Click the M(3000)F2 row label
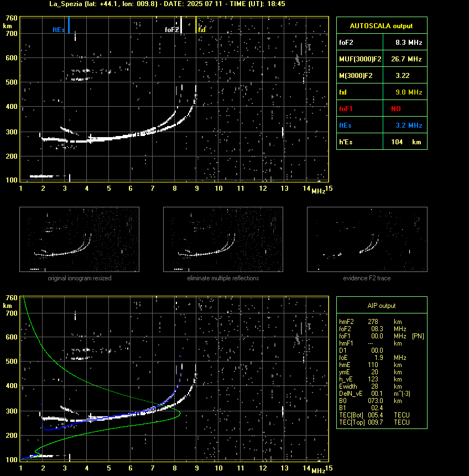Image resolution: width=469 pixels, height=476 pixels. click(x=356, y=76)
